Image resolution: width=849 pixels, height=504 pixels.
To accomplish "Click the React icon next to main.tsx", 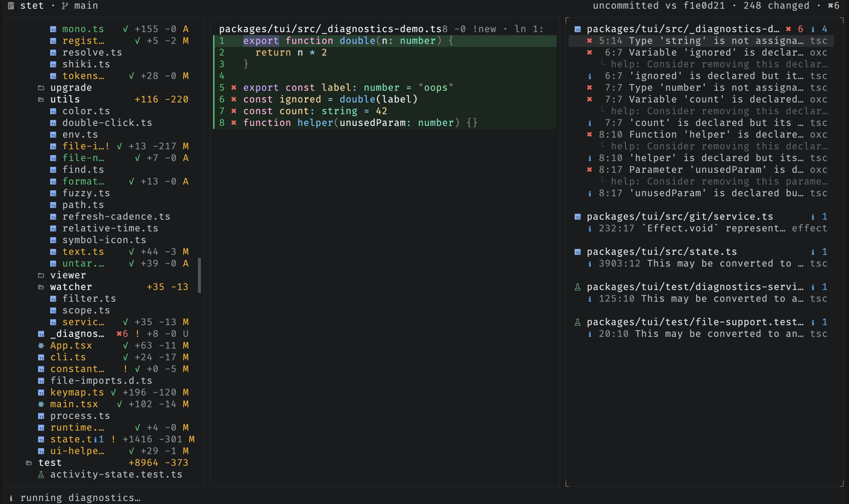I will (41, 405).
